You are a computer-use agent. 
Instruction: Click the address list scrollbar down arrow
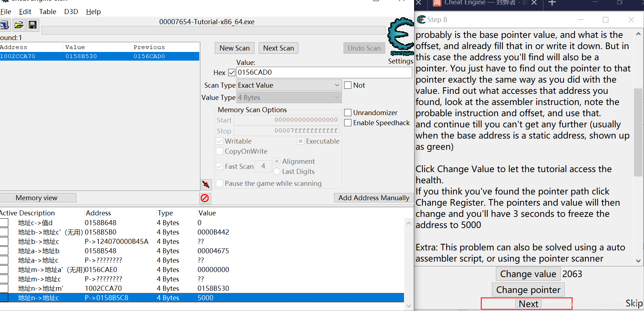pos(409,306)
